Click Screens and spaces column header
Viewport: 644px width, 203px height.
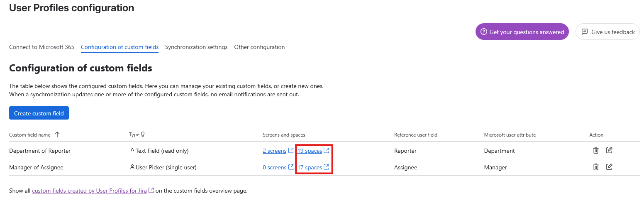[x=284, y=135]
